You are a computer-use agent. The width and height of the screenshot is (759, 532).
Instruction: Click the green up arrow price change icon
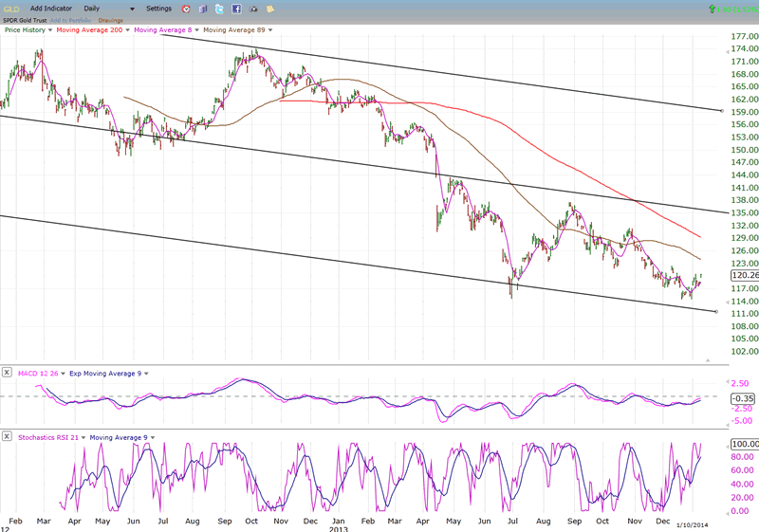pos(712,9)
